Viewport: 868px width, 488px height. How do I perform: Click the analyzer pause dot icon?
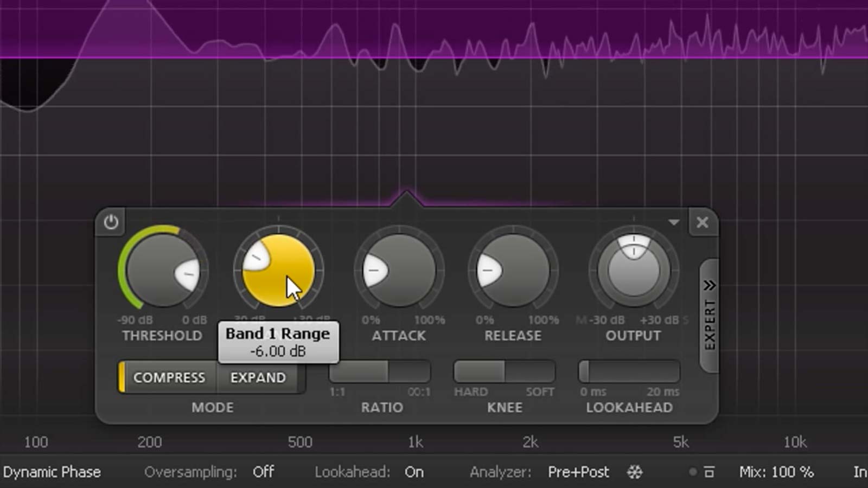point(693,472)
